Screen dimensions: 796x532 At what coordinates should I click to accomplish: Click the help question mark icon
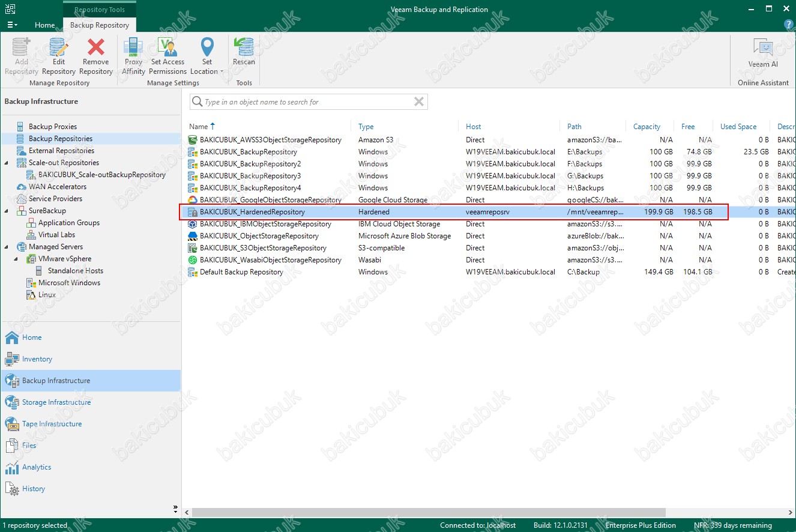tap(789, 25)
